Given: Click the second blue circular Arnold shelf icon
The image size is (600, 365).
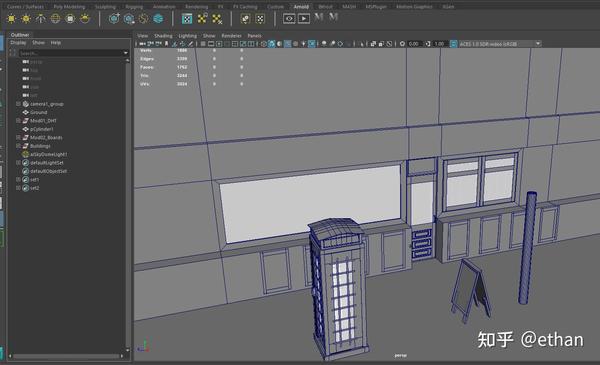Looking at the screenshot, I should (x=129, y=18).
